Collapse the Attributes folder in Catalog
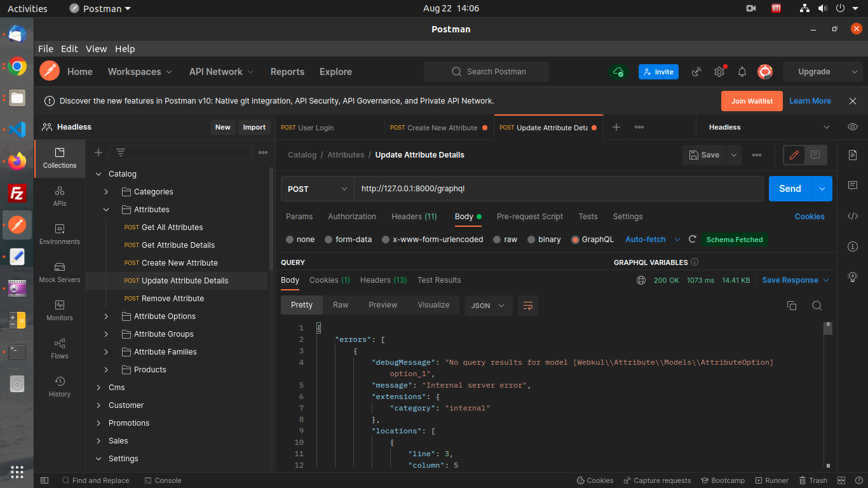The height and width of the screenshot is (488, 868). pos(106,209)
